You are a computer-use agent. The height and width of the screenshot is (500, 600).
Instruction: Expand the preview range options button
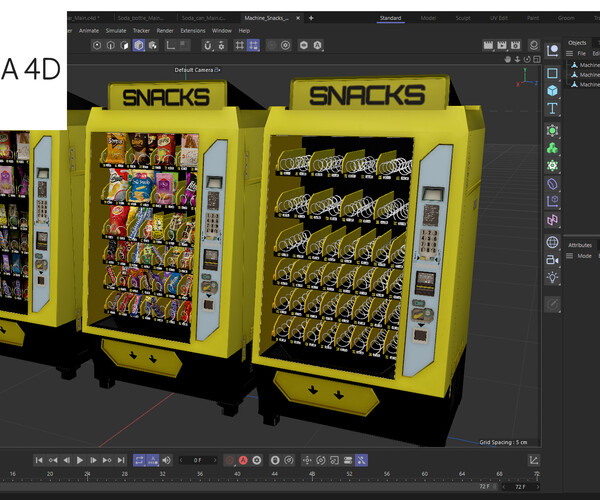[x=153, y=460]
